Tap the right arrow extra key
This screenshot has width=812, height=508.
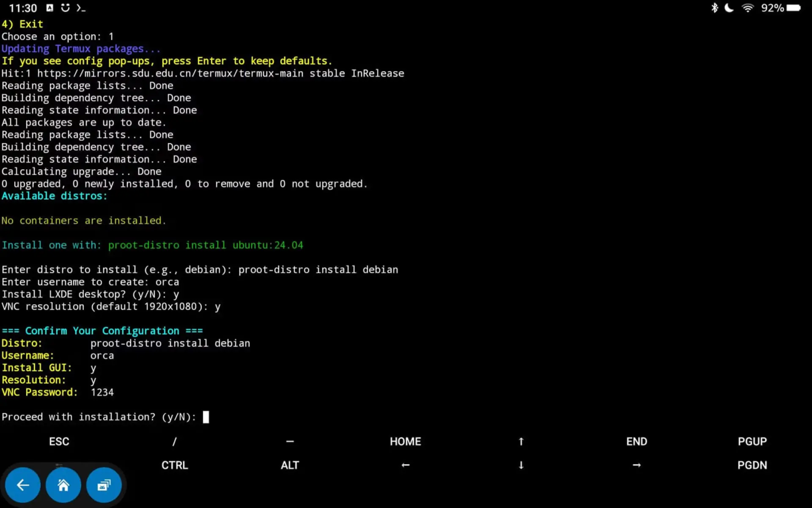click(636, 465)
